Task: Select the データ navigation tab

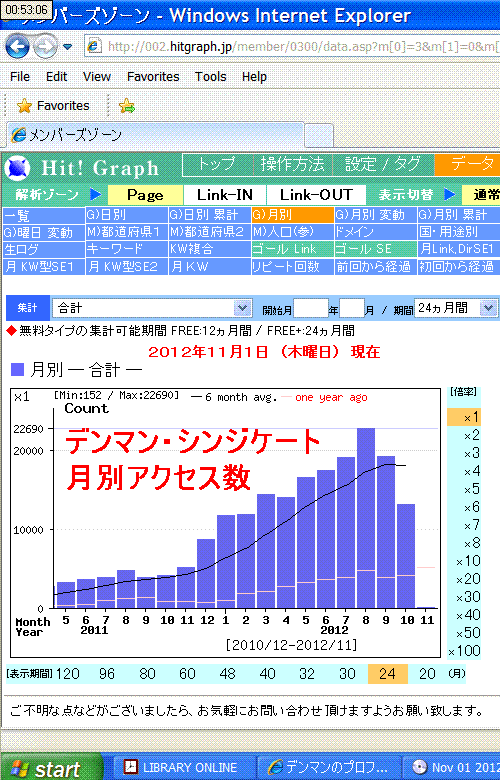Action: coord(468,165)
